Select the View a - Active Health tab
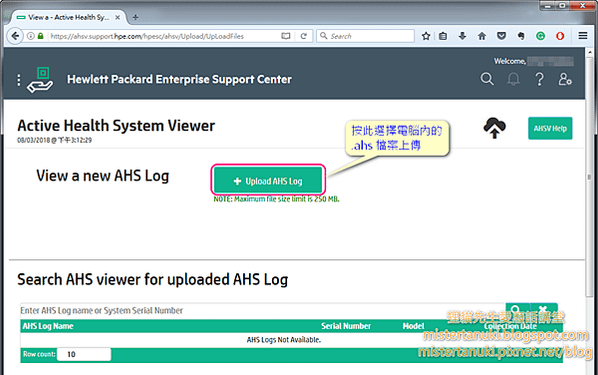Viewport: 598px width, 375px height. [x=68, y=18]
